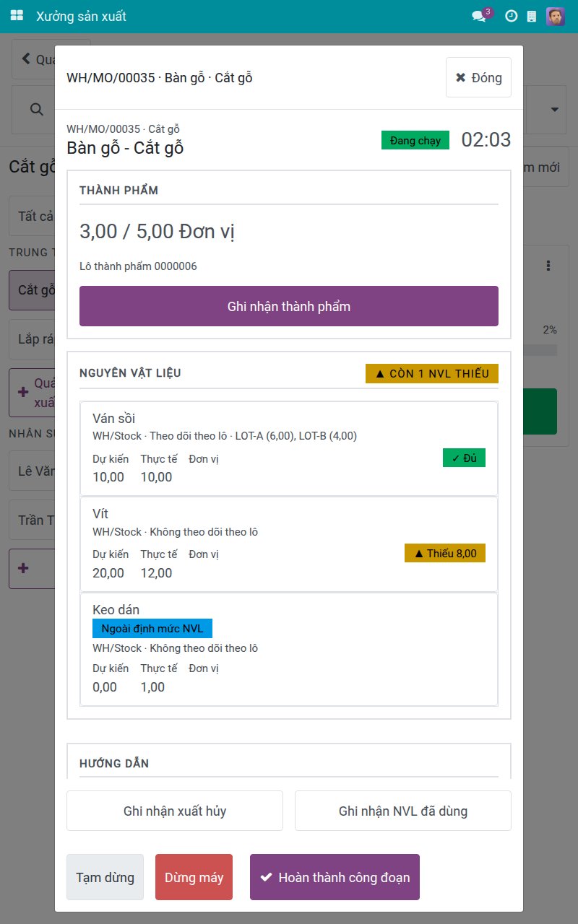The image size is (578, 924).
Task: Pause work with Tạm dừng button
Action: (x=105, y=877)
